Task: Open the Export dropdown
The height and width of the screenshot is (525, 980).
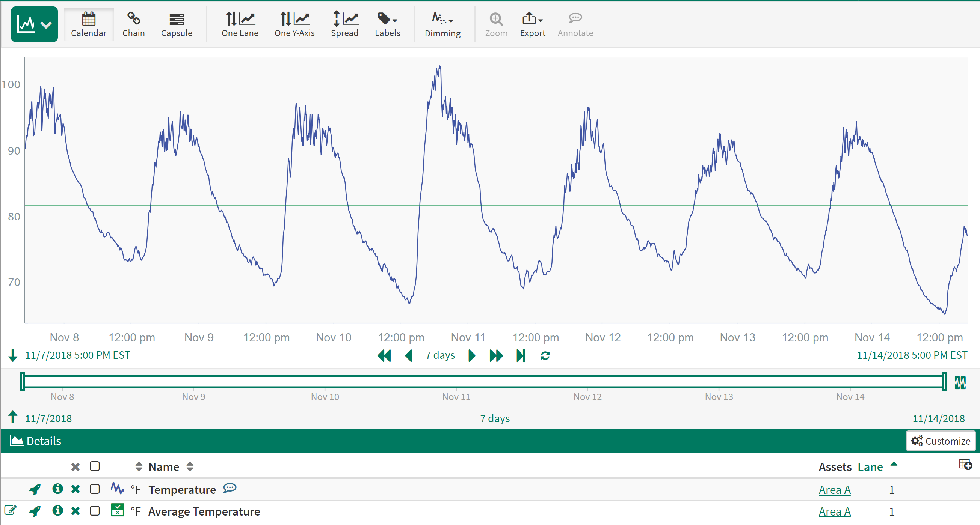Action: pos(532,24)
